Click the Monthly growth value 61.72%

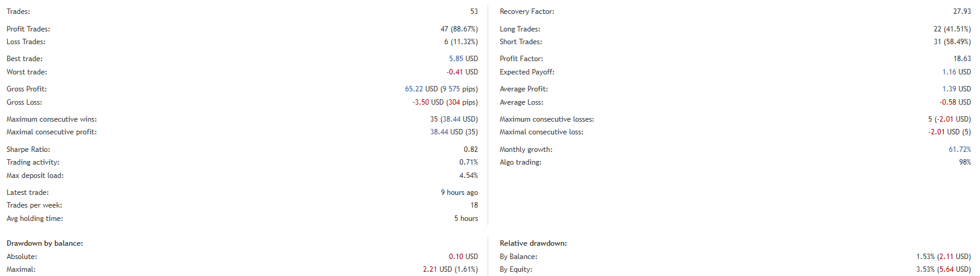959,149
